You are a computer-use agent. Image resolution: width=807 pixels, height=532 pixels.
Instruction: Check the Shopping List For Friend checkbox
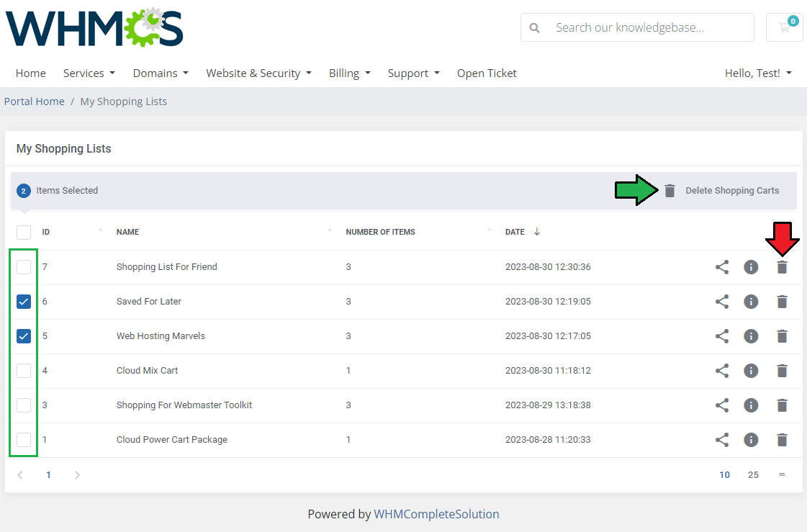pos(24,267)
